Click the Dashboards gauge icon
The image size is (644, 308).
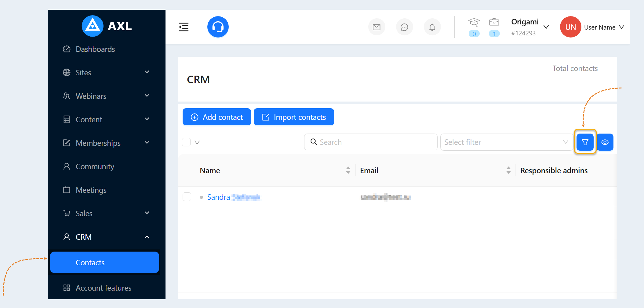point(67,49)
